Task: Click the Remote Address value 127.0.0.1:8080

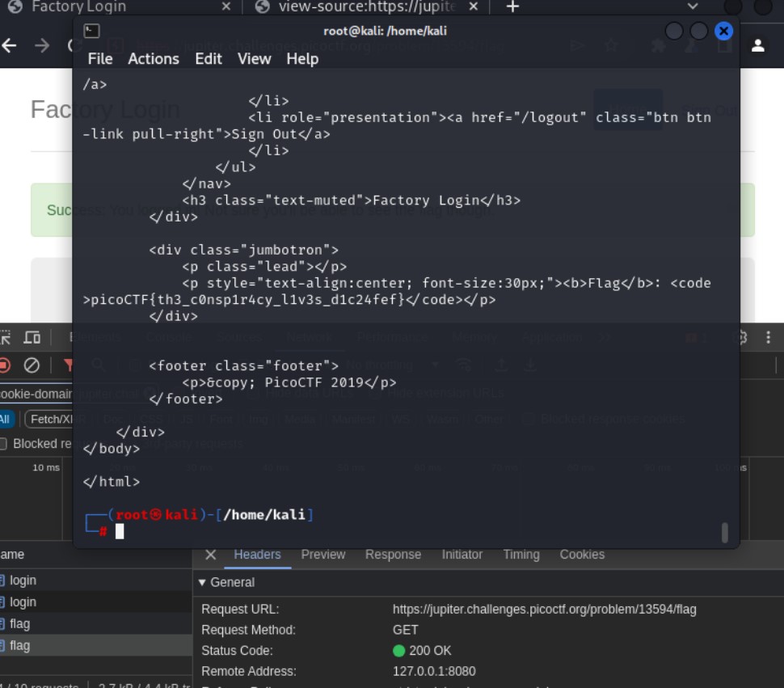Action: point(434,672)
